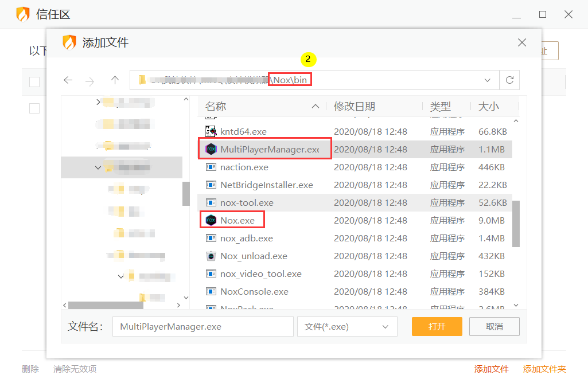Tick the second row checkbox in 信任区
The width and height of the screenshot is (588, 387).
(34, 108)
